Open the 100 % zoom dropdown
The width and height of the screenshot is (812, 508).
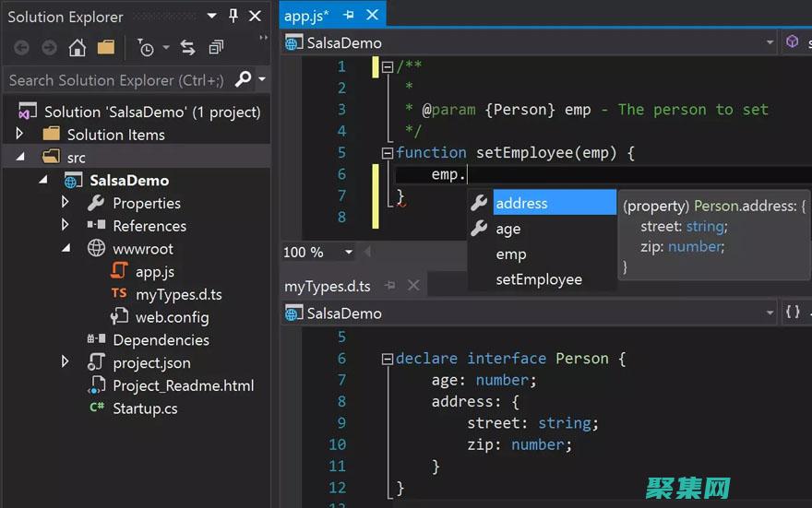[x=348, y=252]
